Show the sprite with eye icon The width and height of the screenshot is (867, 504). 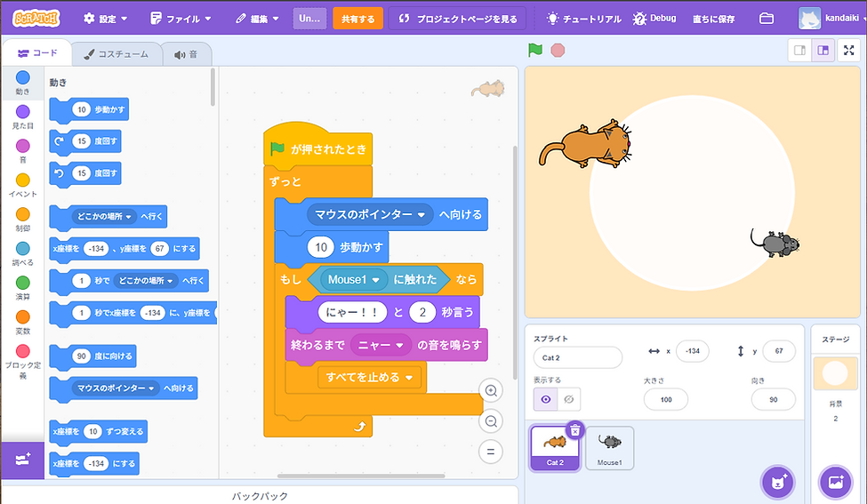pyautogui.click(x=545, y=399)
